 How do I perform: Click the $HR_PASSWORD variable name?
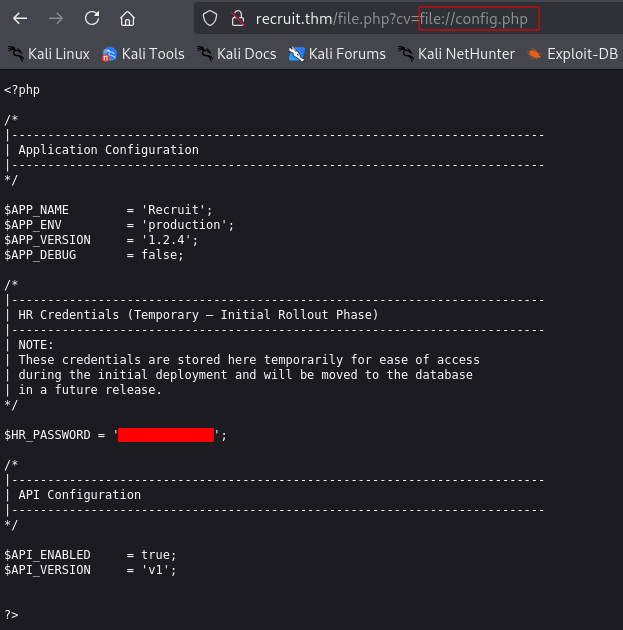[47, 435]
